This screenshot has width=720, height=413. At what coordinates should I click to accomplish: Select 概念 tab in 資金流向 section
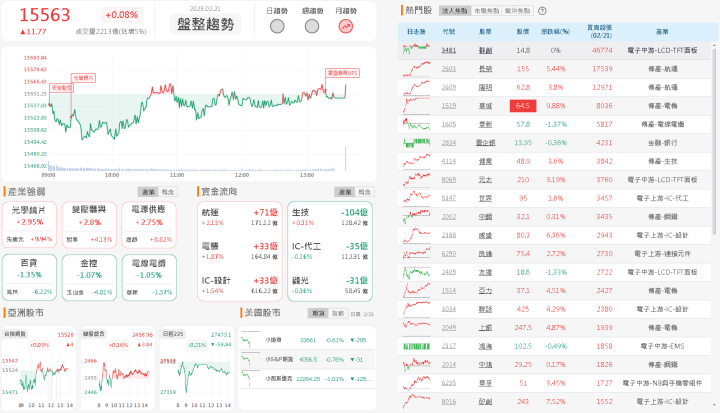(365, 192)
